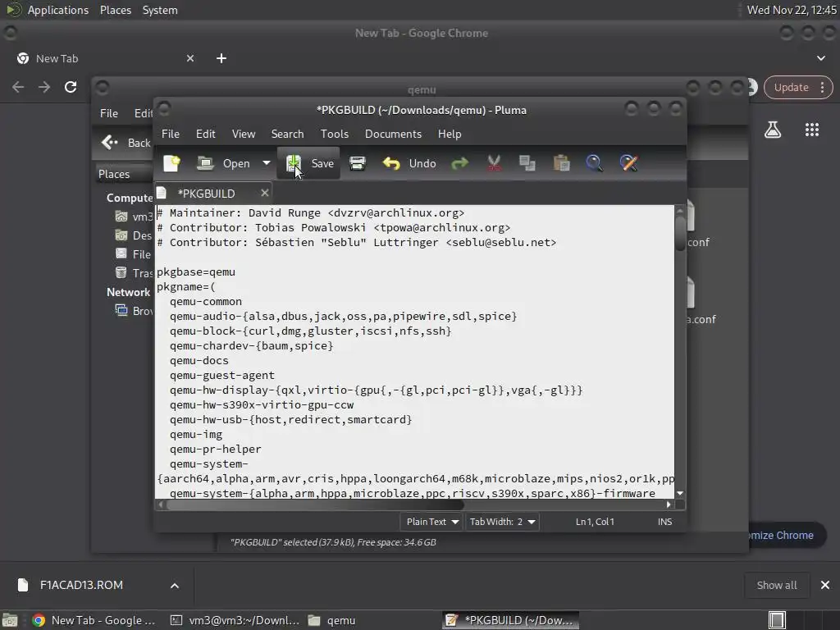The image size is (840, 630).
Task: Expand the Chrome tab search chevron
Action: (x=820, y=58)
